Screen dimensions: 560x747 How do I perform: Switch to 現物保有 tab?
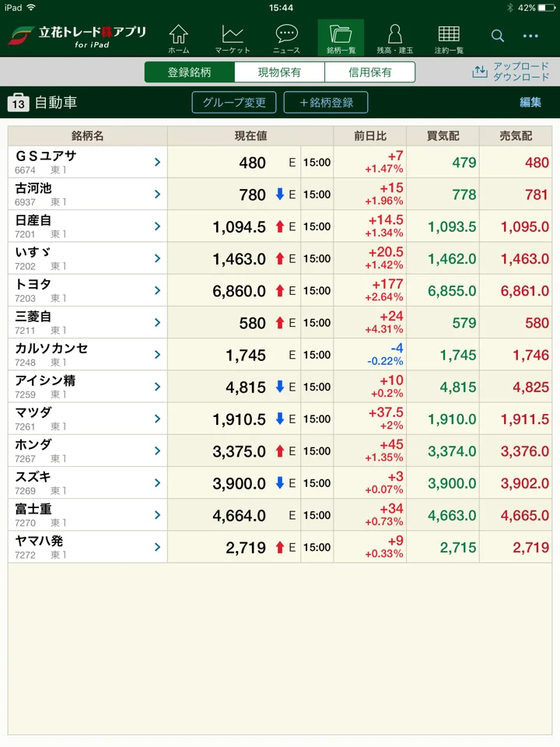(279, 72)
